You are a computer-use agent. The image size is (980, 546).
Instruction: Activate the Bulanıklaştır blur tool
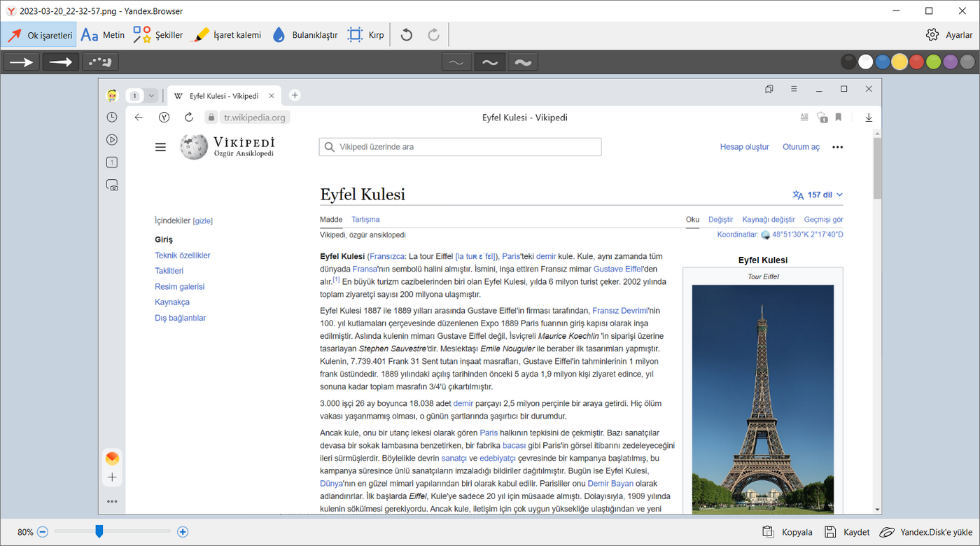305,35
